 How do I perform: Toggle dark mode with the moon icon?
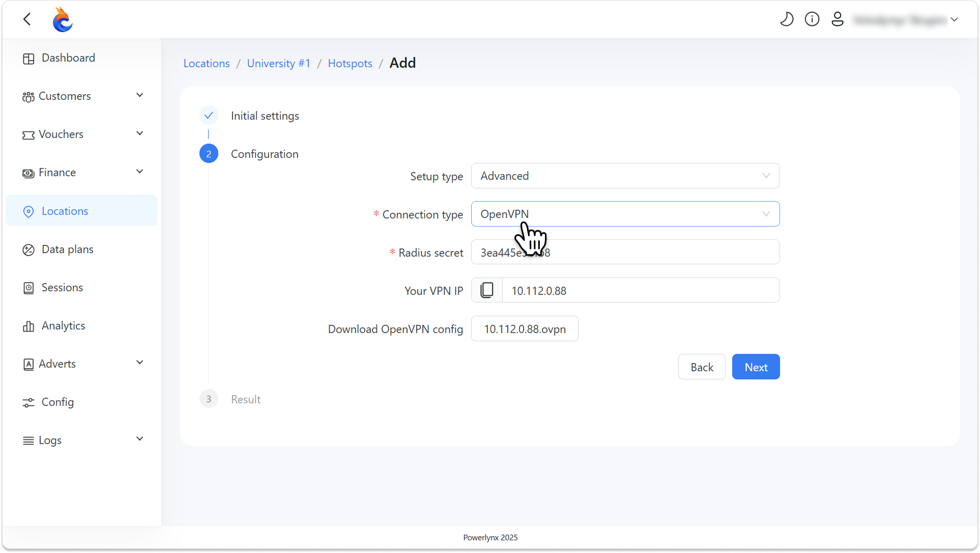pyautogui.click(x=787, y=19)
